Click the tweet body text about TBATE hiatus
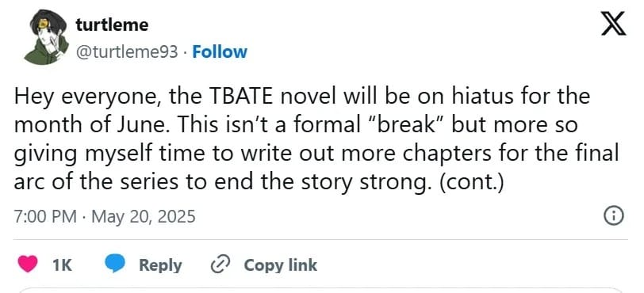Image resolution: width=644 pixels, height=293 pixels. pos(316,139)
